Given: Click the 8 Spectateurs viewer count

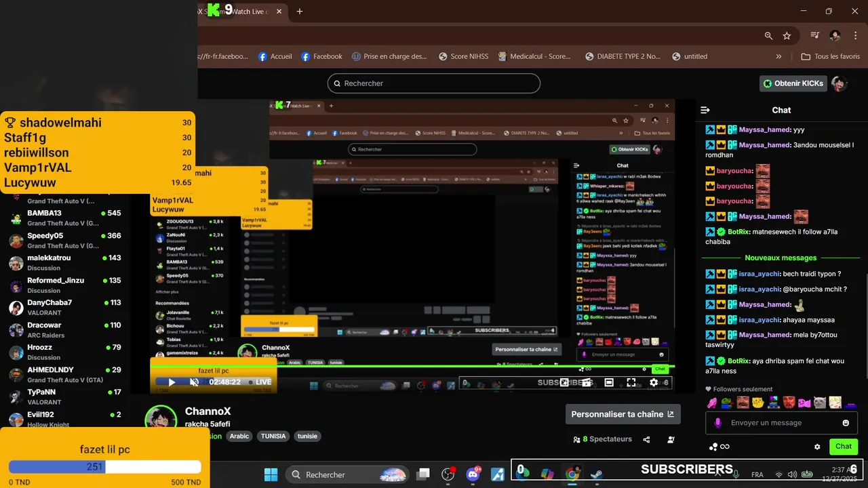Looking at the screenshot, I should tap(602, 439).
